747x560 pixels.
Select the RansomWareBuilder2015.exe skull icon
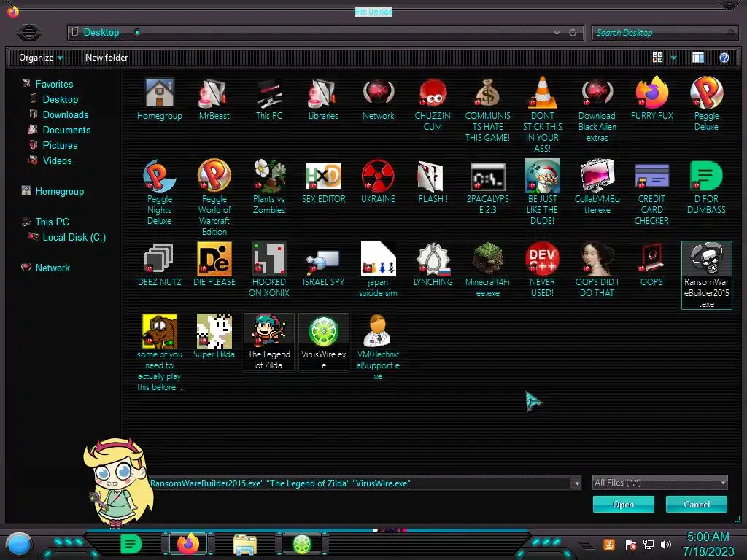[x=706, y=275]
